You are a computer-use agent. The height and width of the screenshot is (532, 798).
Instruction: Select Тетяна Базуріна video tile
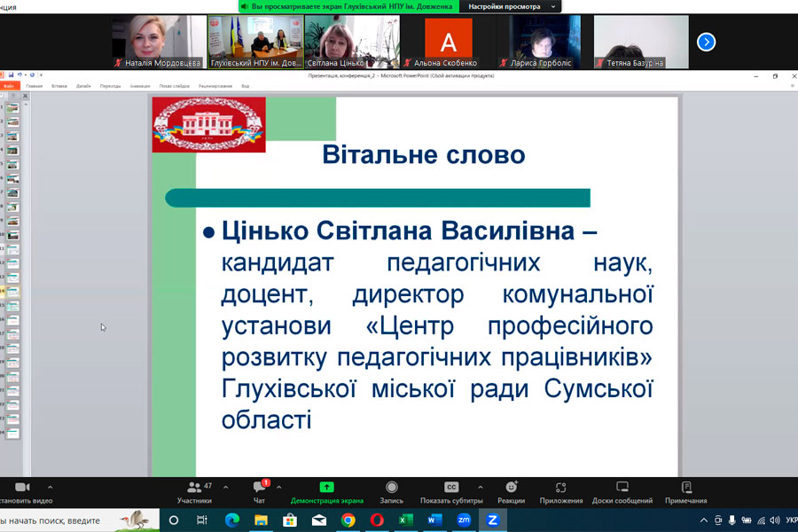[x=641, y=42]
